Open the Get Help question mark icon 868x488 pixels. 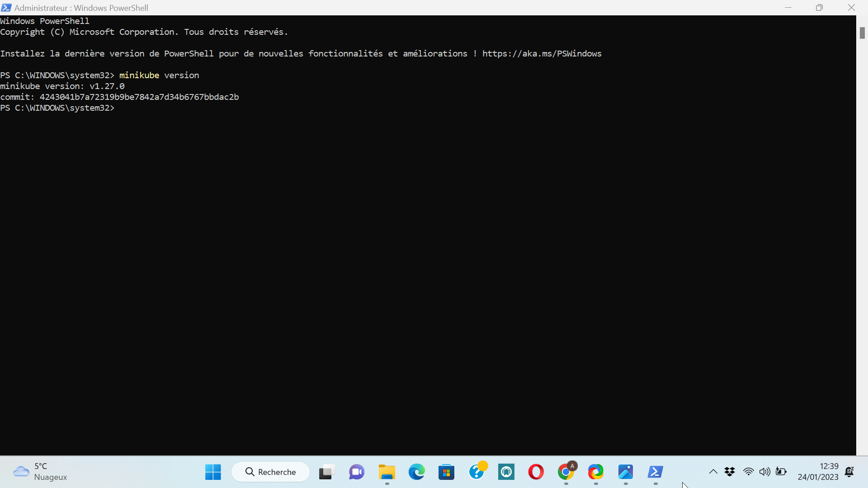[476, 472]
